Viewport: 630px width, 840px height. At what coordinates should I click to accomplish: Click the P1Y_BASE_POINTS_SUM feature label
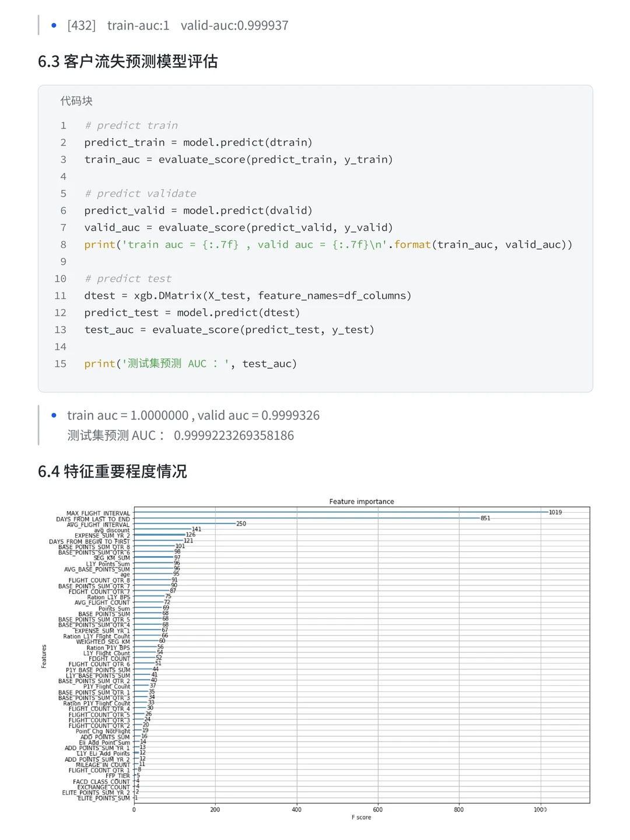click(98, 670)
